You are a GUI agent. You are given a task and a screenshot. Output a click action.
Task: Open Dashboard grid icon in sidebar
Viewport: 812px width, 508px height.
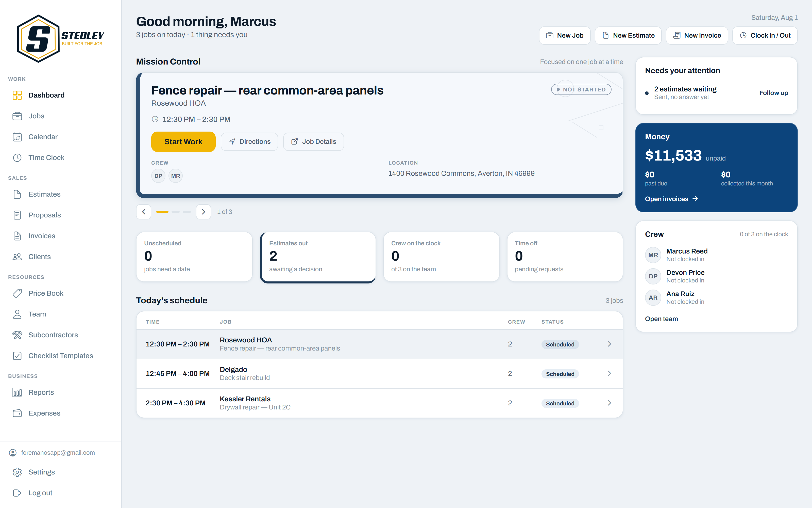click(17, 95)
